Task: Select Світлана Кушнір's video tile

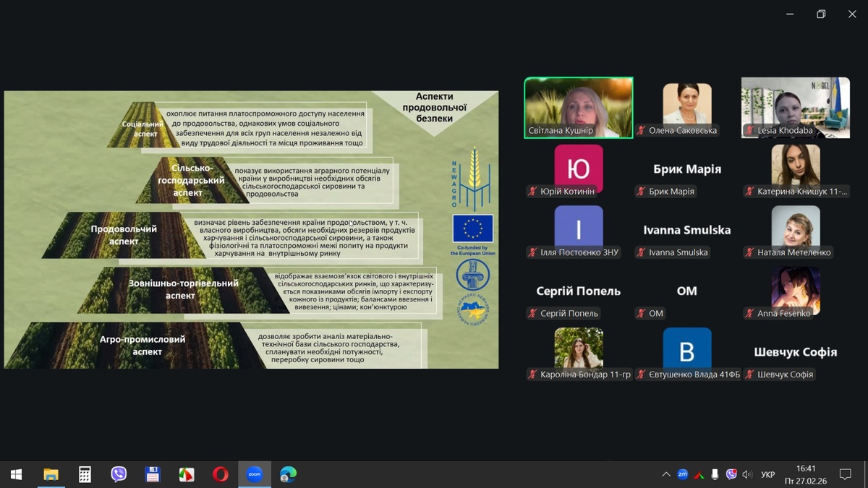Action: pos(579,108)
